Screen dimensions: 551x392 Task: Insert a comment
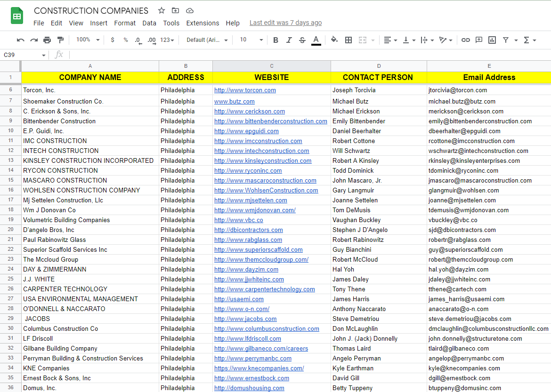click(x=478, y=40)
